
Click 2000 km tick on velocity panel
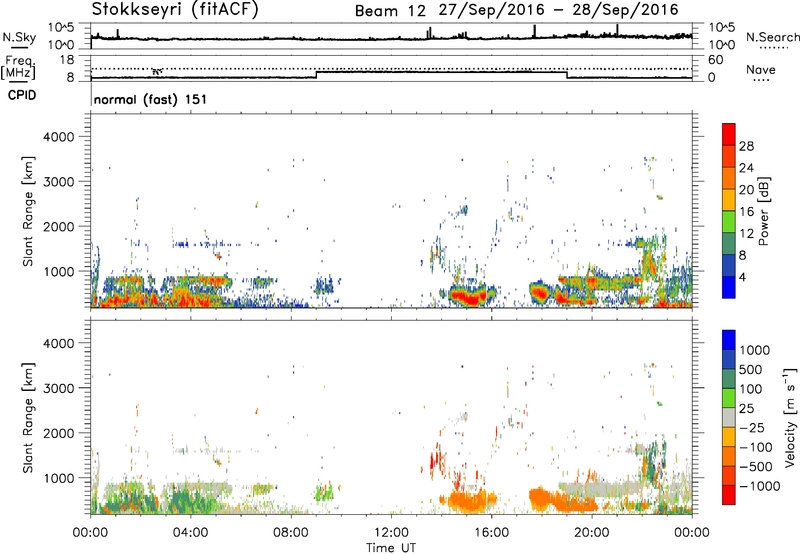click(x=58, y=433)
